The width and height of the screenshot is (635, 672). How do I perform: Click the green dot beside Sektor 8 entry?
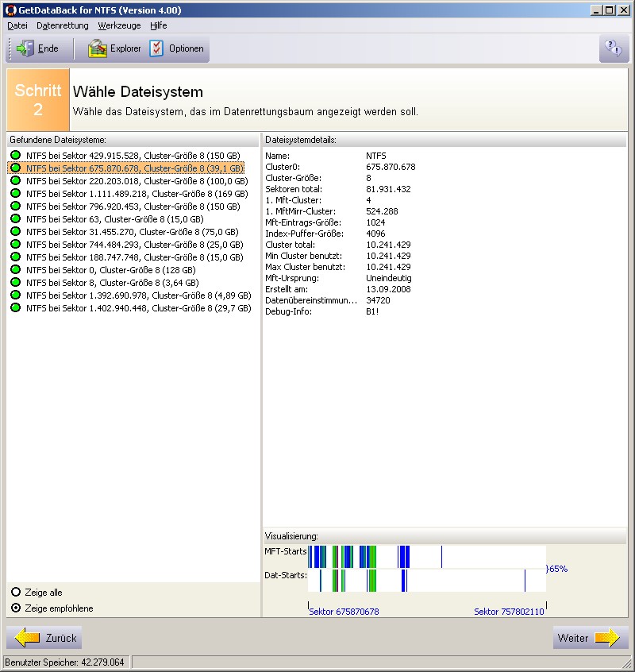click(15, 282)
